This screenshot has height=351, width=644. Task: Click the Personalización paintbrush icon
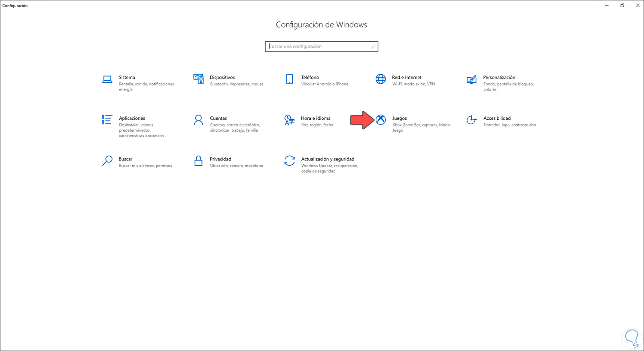471,79
